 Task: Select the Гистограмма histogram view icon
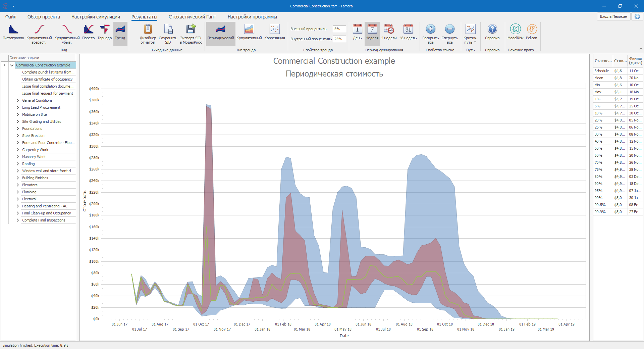tap(13, 32)
